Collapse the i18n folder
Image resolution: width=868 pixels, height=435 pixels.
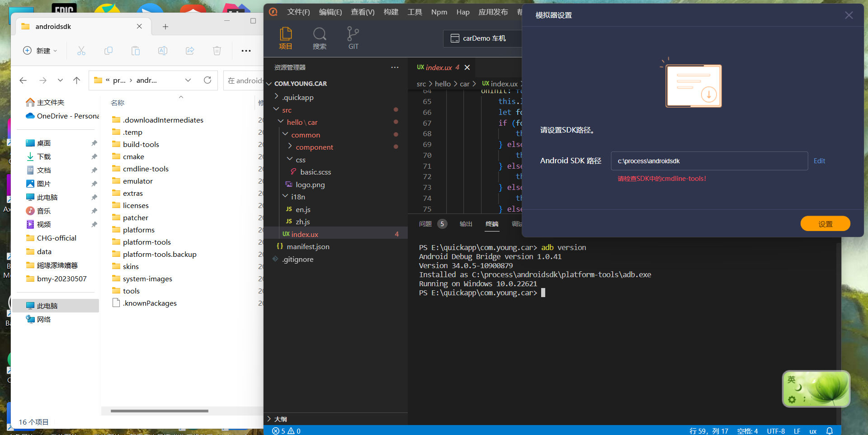click(285, 196)
